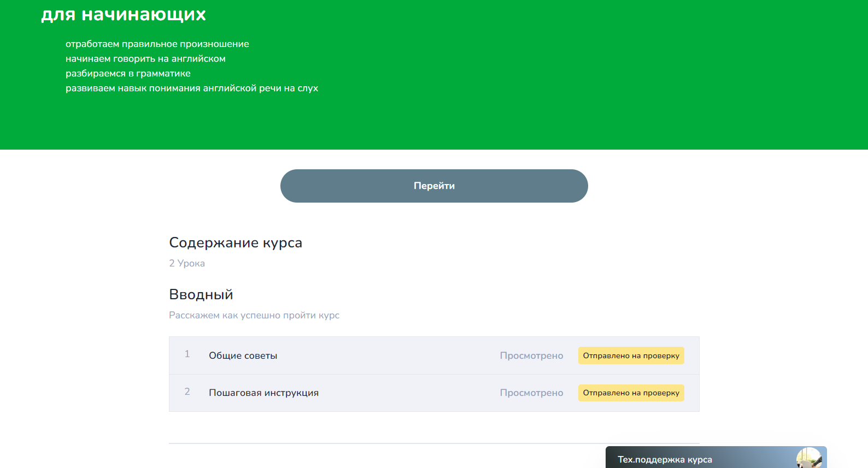
Task: Select lesson number 1 marker
Action: pyautogui.click(x=187, y=354)
